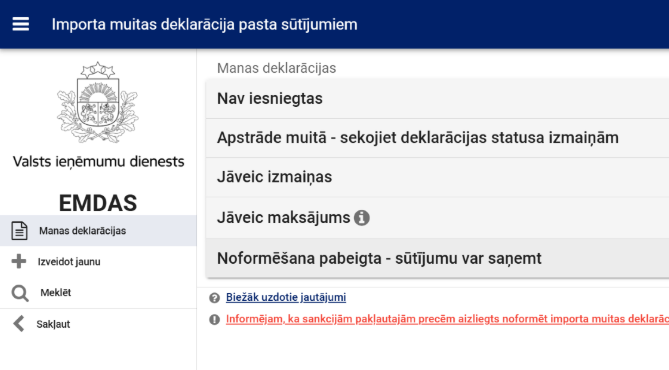Click the Latvian coat of arms logo
669x370 pixels.
[98, 102]
